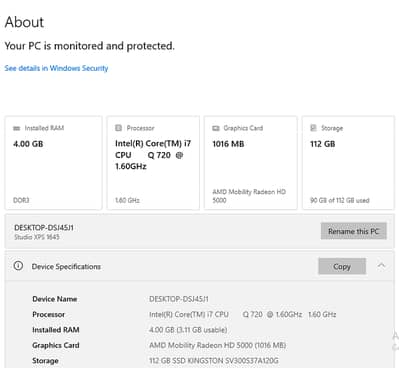399x368 pixels.
Task: Click AMD Mobility Radeon HD 5000 card text
Action: click(249, 196)
